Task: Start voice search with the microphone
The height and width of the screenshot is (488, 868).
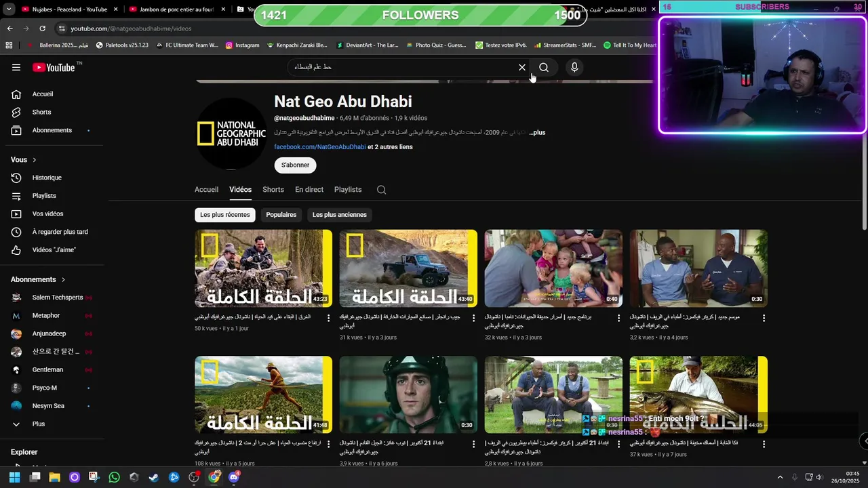Action: pyautogui.click(x=574, y=67)
